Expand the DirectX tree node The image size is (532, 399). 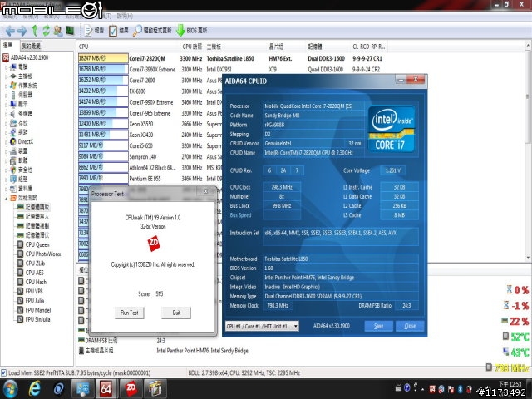(x=5, y=142)
